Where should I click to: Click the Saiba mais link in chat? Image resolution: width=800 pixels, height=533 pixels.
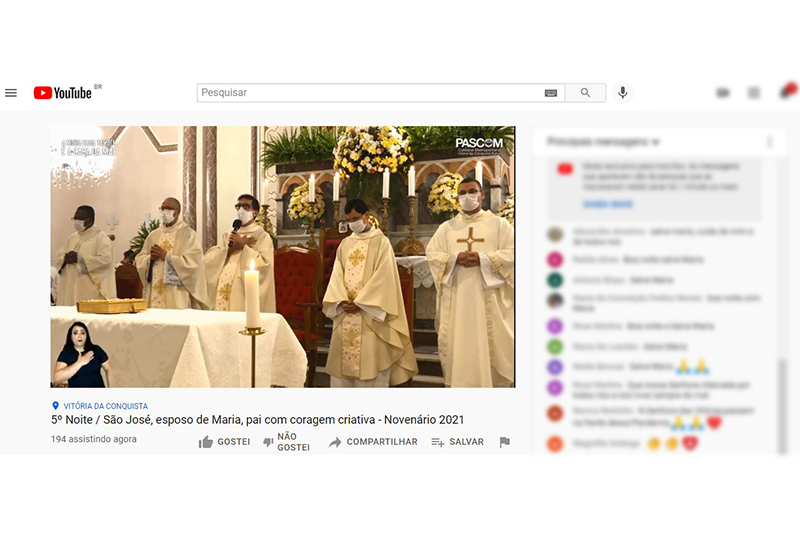click(x=607, y=204)
